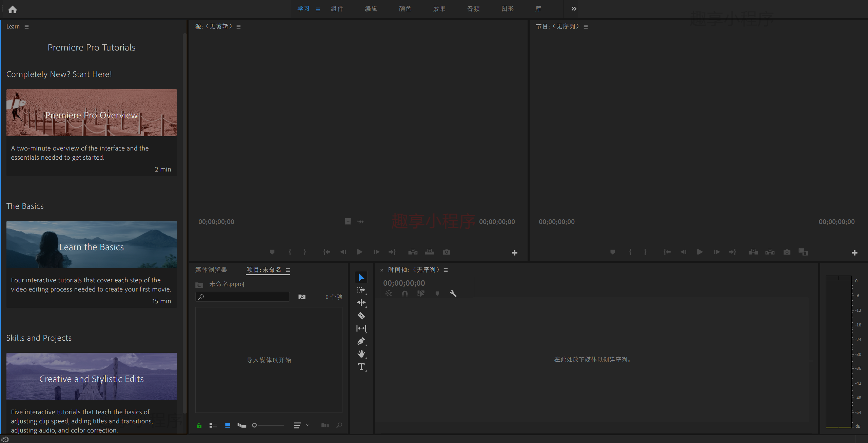Click the Slip tool in toolbar
The height and width of the screenshot is (443, 868).
click(362, 328)
